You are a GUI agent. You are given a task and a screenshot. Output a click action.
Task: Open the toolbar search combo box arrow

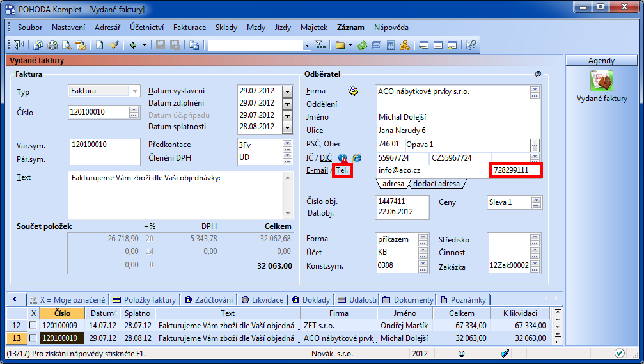[x=307, y=45]
